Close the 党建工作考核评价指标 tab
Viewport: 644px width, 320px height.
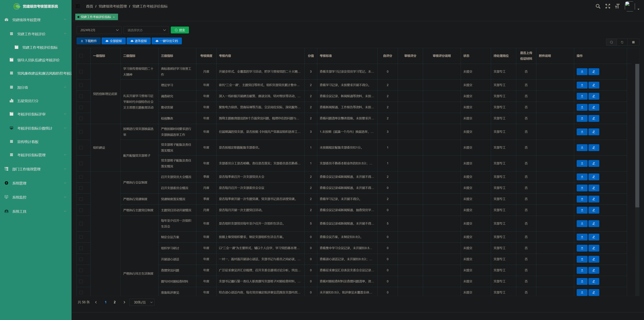pos(114,17)
